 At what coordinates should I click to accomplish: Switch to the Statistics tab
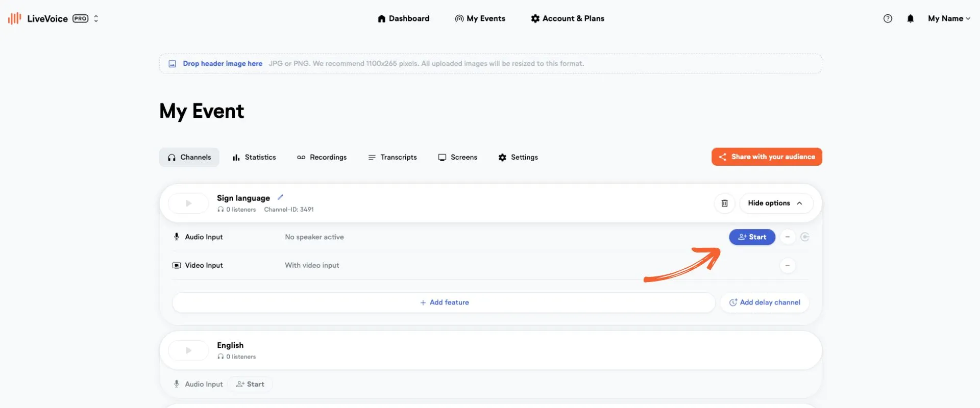tap(254, 157)
